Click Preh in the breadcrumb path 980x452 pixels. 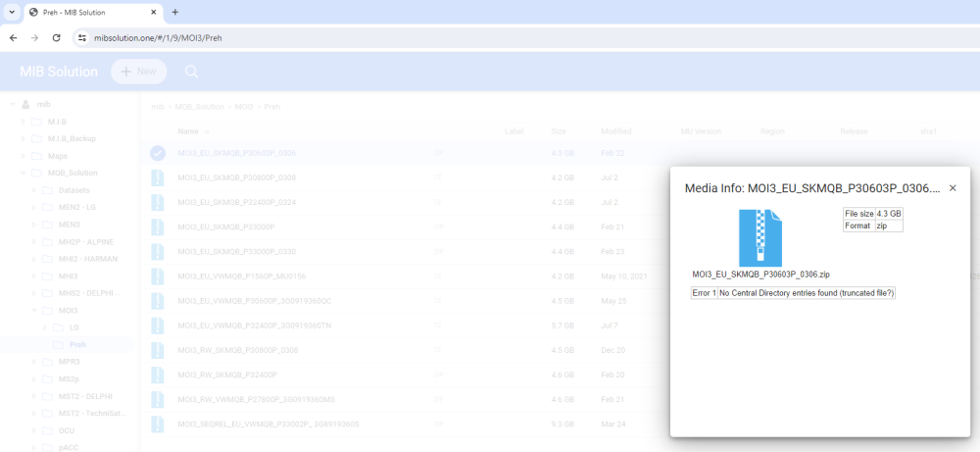pos(271,107)
